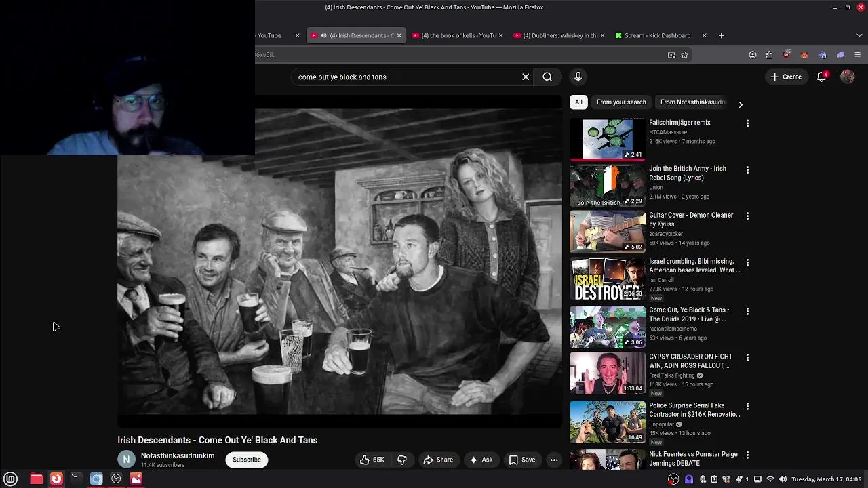The height and width of the screenshot is (488, 868).
Task: Start voice search with the microphone
Action: (x=578, y=77)
